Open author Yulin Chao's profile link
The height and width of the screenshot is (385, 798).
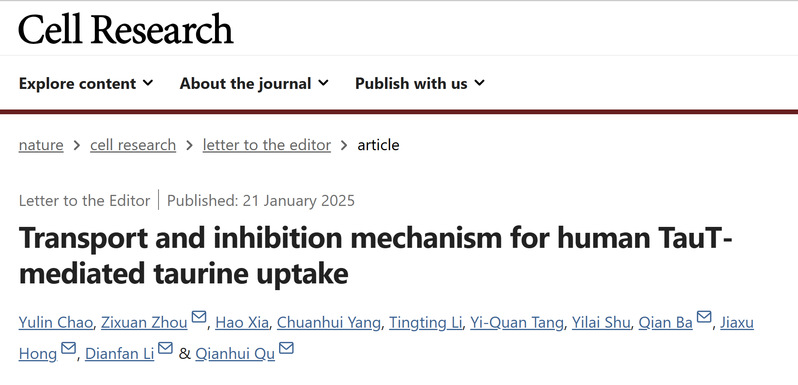[x=55, y=323]
